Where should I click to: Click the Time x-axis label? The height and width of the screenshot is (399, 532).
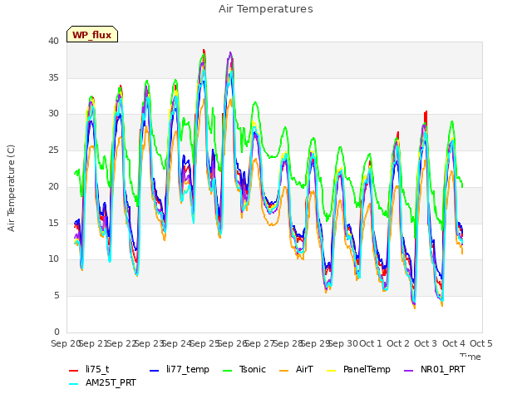click(470, 357)
